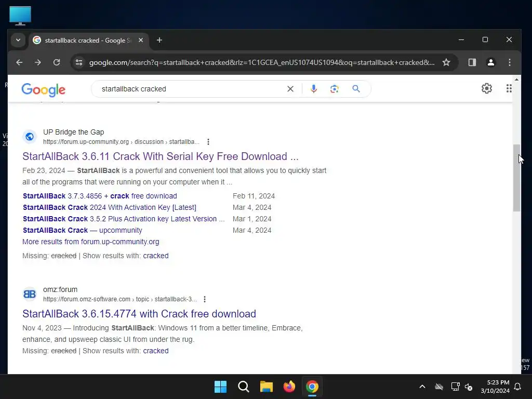The width and height of the screenshot is (532, 399).
Task: Open StartAllBack Crack 2024 Activation Key sublink
Action: [x=109, y=207]
